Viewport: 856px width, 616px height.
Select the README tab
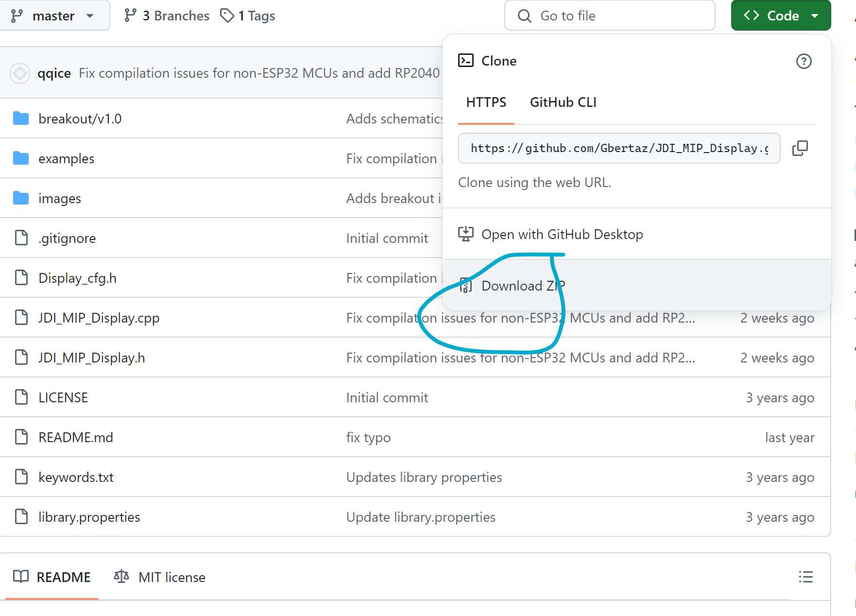click(x=52, y=577)
